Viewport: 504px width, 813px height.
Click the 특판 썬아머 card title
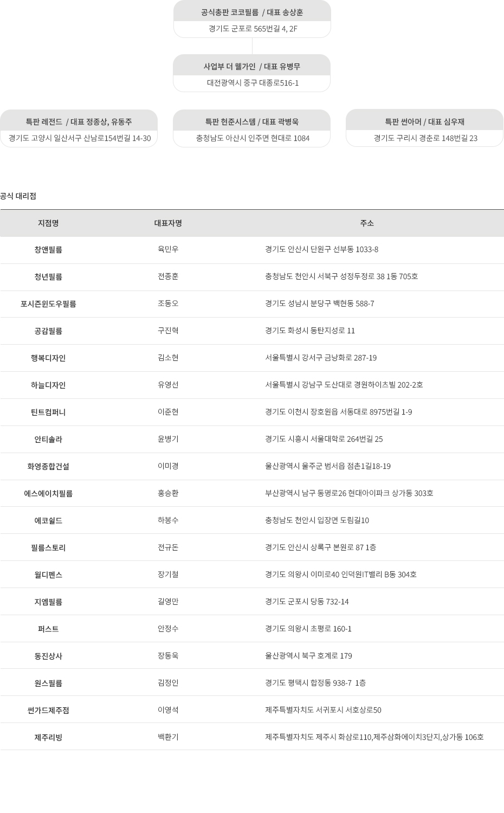click(424, 122)
